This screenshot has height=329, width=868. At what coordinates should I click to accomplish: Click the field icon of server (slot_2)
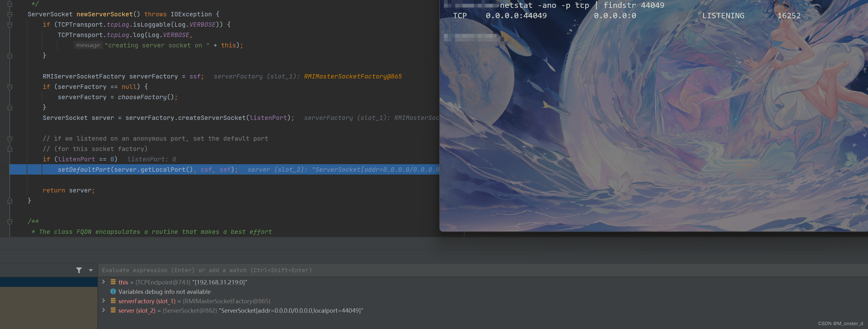pos(113,310)
